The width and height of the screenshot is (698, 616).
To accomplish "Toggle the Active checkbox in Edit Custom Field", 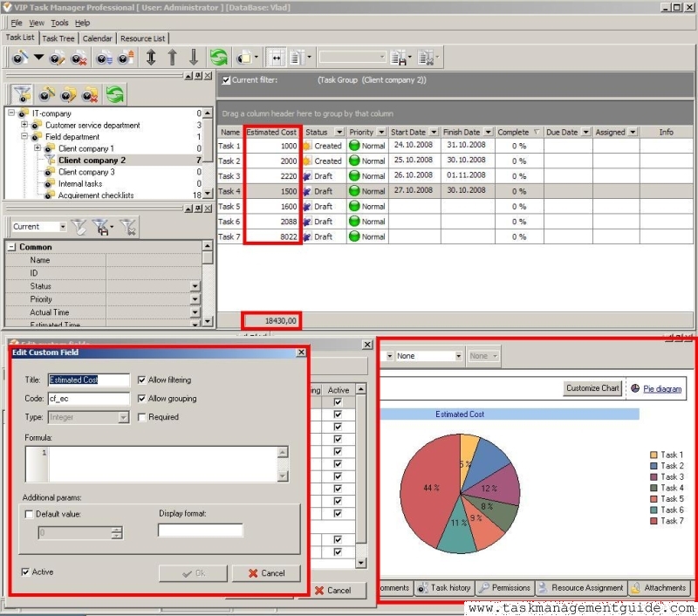I will coord(25,572).
